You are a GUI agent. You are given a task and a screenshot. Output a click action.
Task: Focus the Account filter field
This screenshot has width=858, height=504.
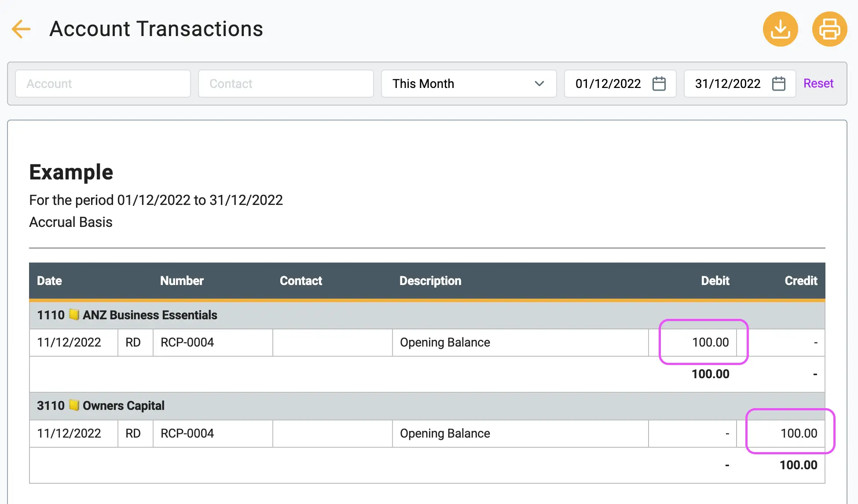pos(103,84)
